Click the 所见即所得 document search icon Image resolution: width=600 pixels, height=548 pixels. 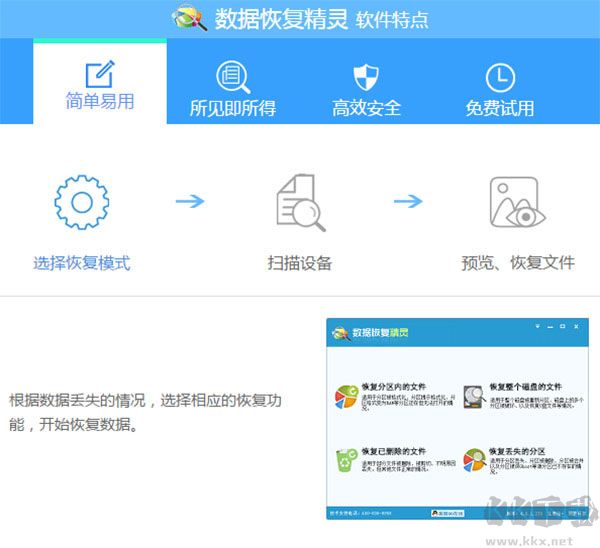click(x=233, y=77)
